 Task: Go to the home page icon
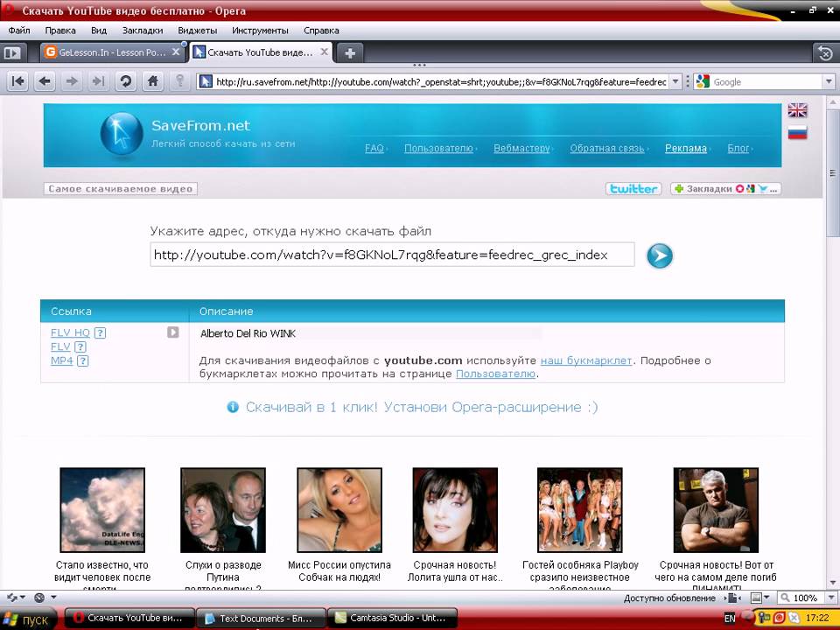point(153,81)
